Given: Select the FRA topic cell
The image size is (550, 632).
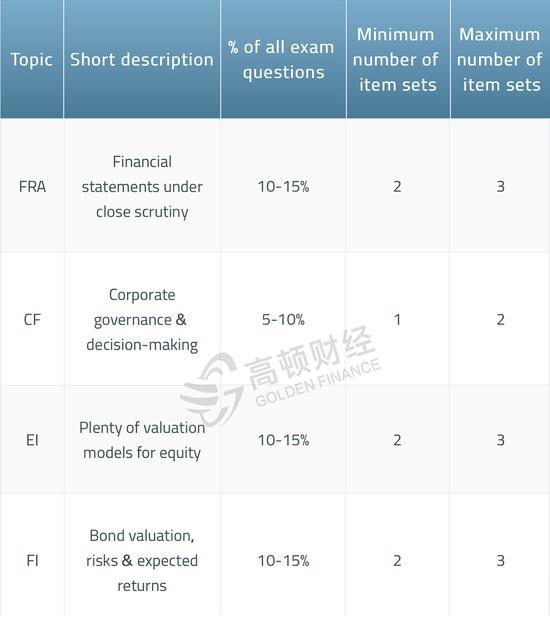Looking at the screenshot, I should point(32,187).
